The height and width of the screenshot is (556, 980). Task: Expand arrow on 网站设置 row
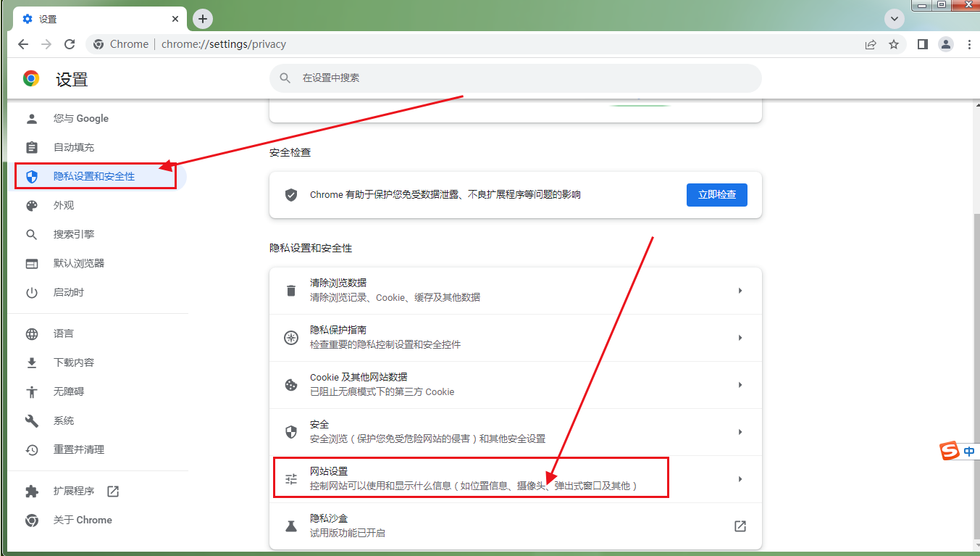pos(740,479)
